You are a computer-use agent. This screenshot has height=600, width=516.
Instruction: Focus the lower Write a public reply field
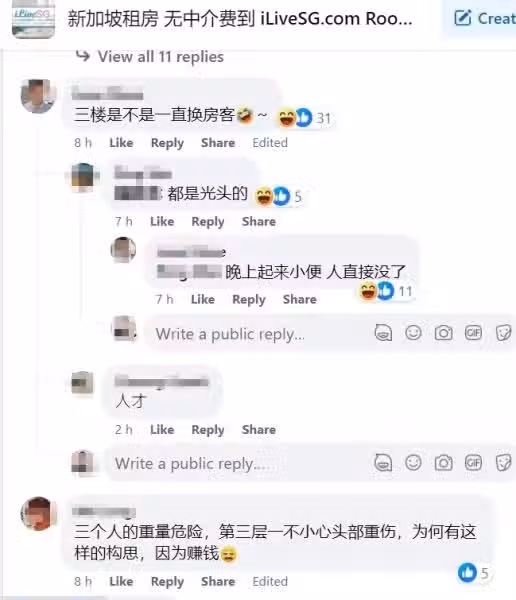[x=239, y=463]
